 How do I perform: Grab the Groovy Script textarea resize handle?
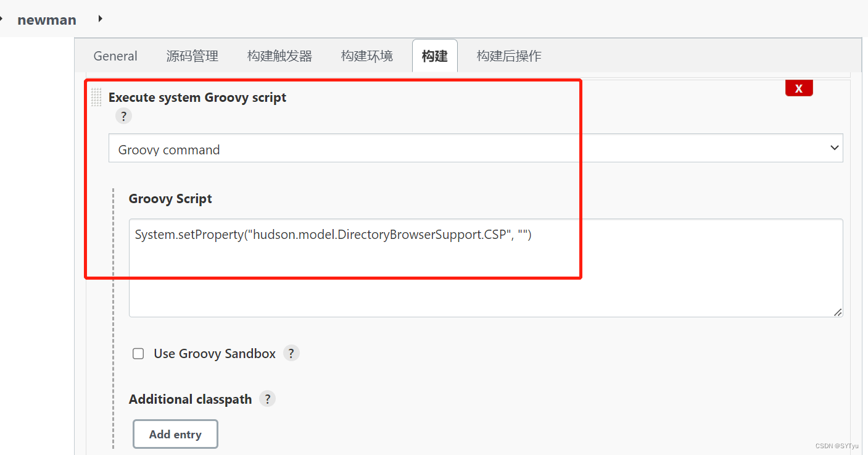tap(838, 312)
